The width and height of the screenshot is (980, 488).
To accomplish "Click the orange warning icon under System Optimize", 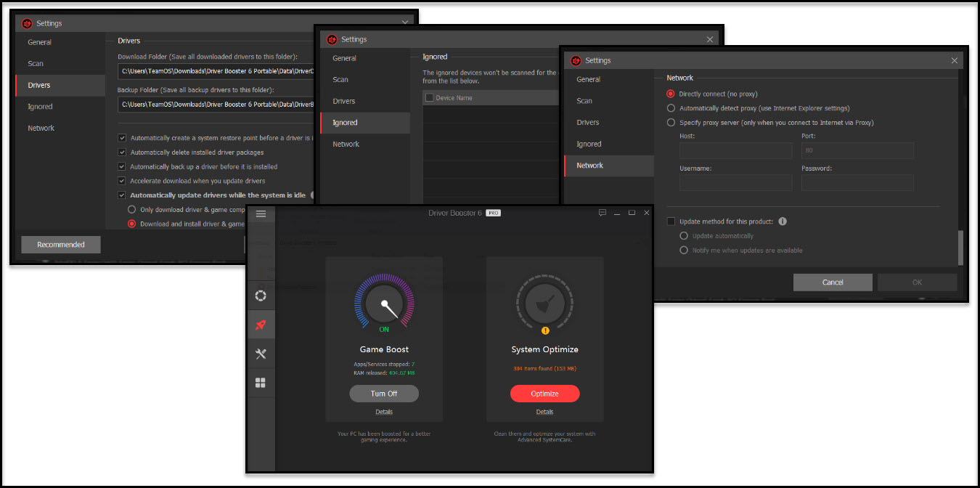I will (x=544, y=330).
